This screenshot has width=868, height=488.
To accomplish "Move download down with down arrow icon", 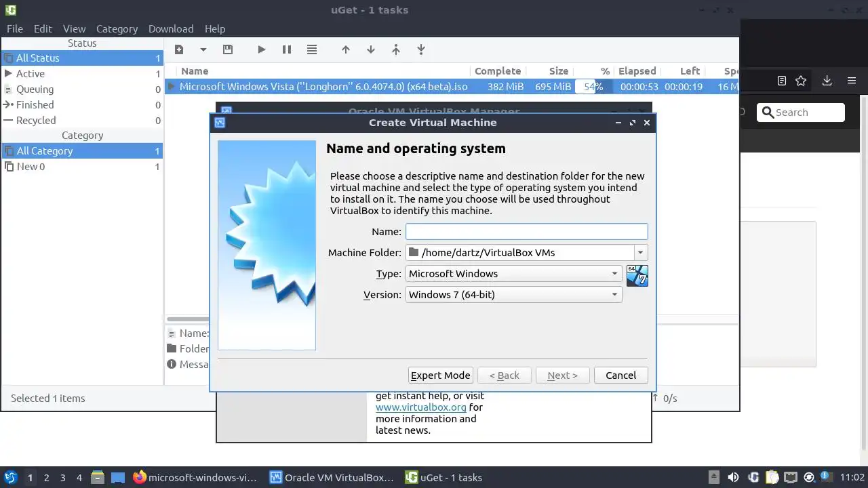I will pos(371,49).
